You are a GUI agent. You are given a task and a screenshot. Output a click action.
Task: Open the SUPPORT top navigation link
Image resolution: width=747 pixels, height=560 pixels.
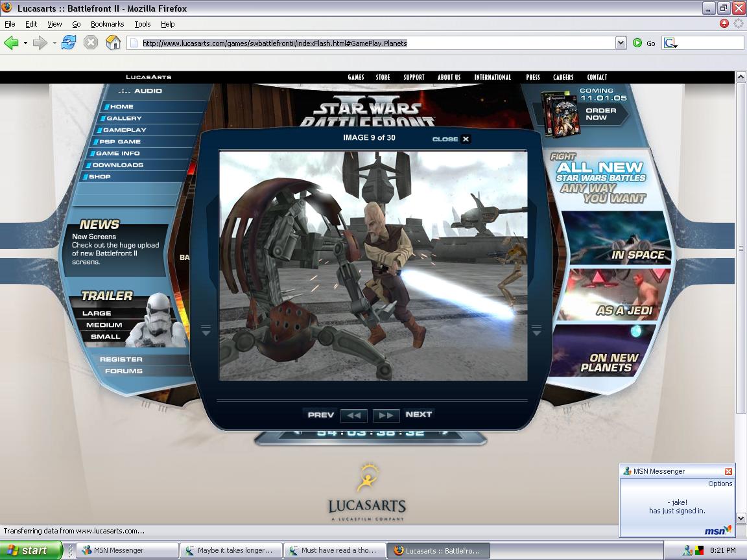pyautogui.click(x=414, y=77)
